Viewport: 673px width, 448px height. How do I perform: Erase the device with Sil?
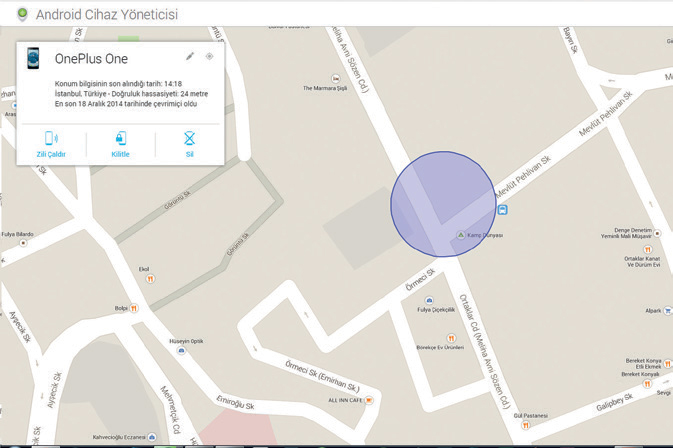tap(190, 145)
